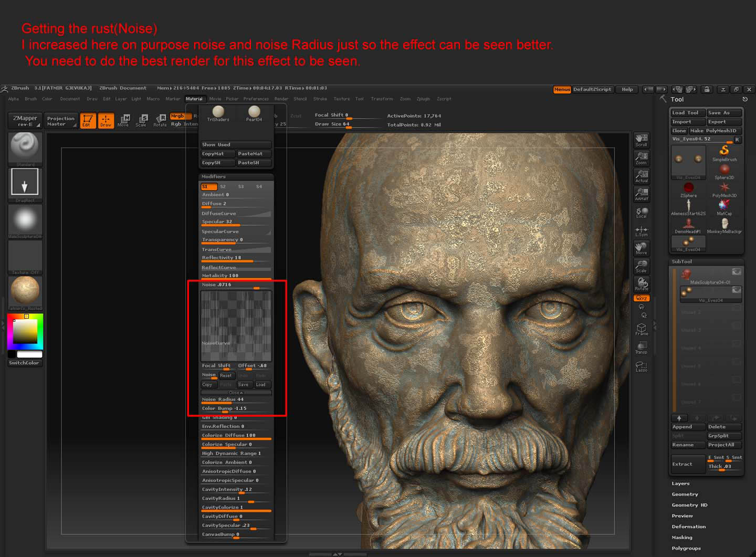Select the Lasso icon

click(x=642, y=365)
